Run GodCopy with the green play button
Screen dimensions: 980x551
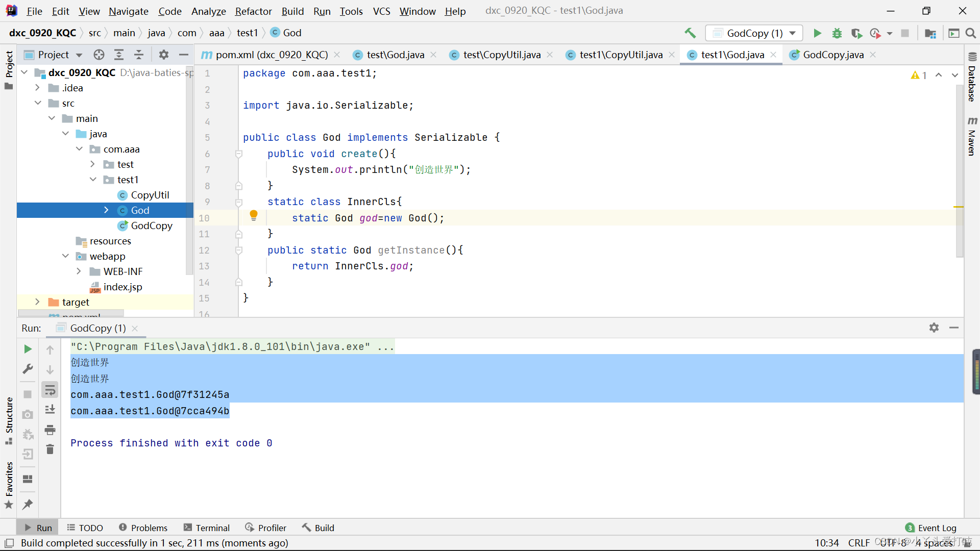(x=817, y=33)
